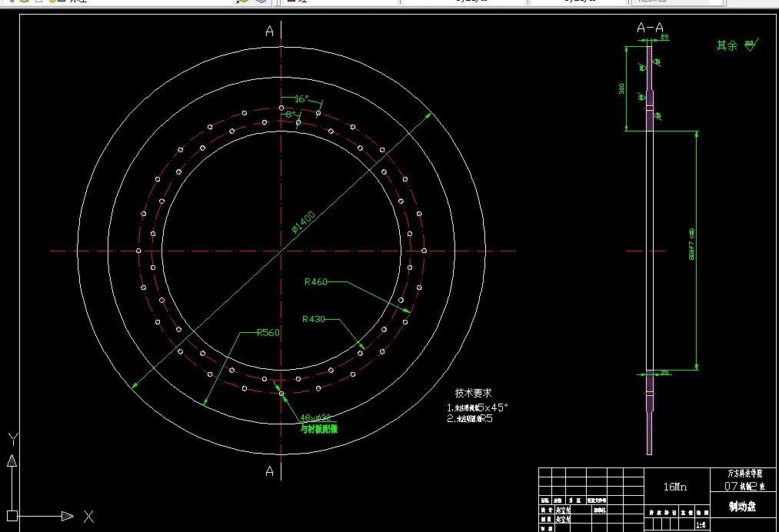Select the section marker A below the disc
The height and width of the screenshot is (532, 779).
point(270,471)
